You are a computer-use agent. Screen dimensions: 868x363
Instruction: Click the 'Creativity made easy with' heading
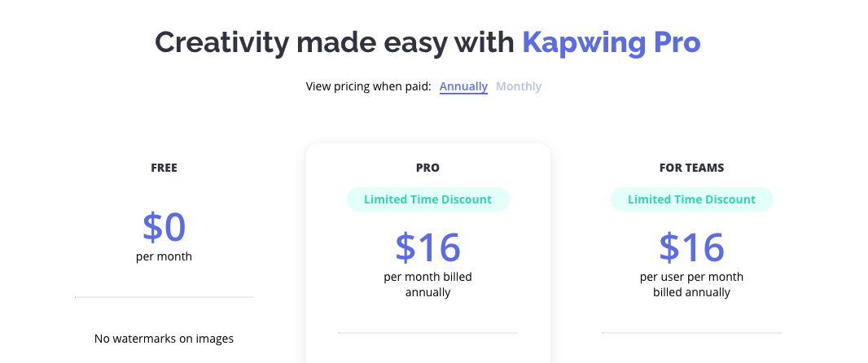(335, 42)
